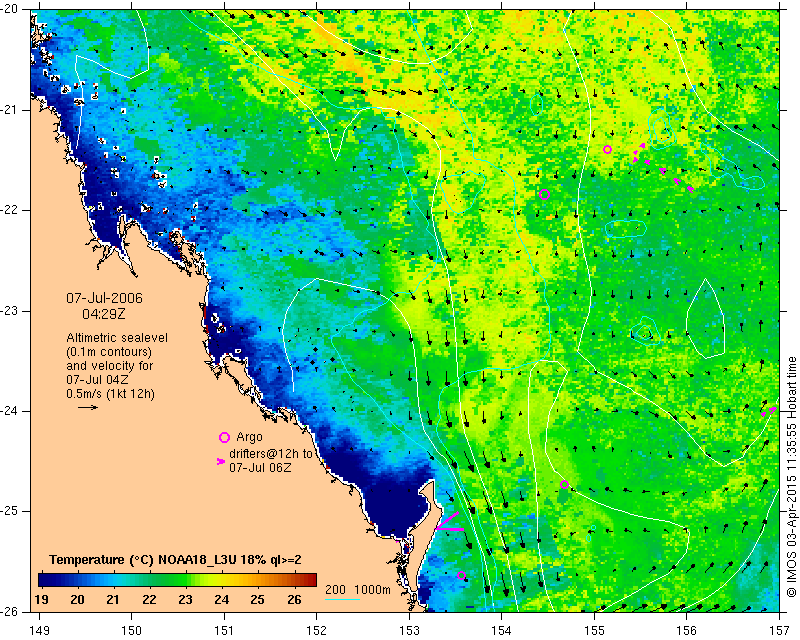800x640 pixels.
Task: Click the latitude axis label -20
Action: [x=8, y=10]
